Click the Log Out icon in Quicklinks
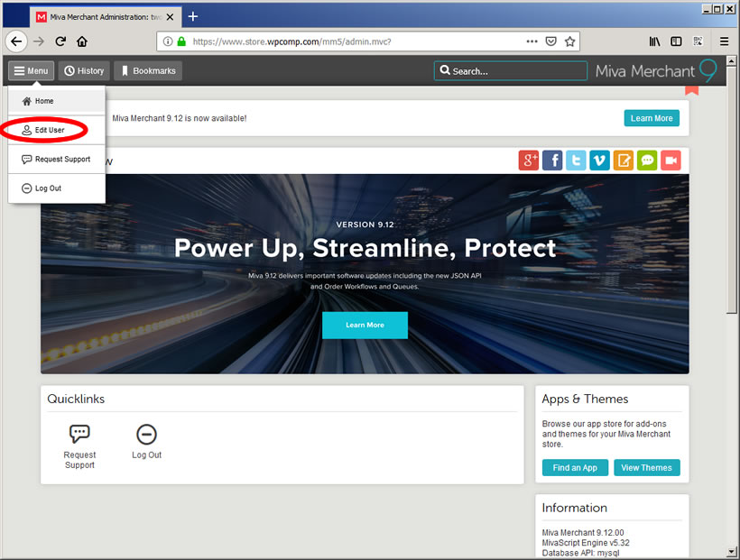The height and width of the screenshot is (560, 740). click(x=146, y=435)
